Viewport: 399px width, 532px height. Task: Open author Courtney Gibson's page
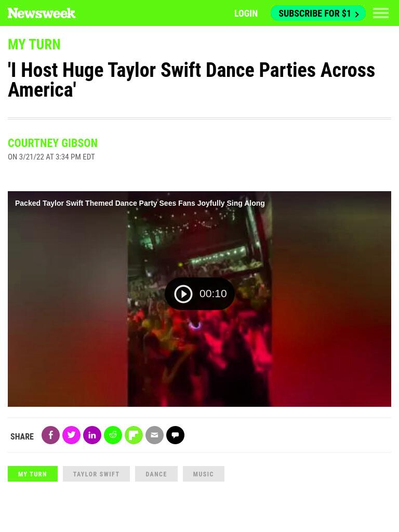(x=52, y=143)
